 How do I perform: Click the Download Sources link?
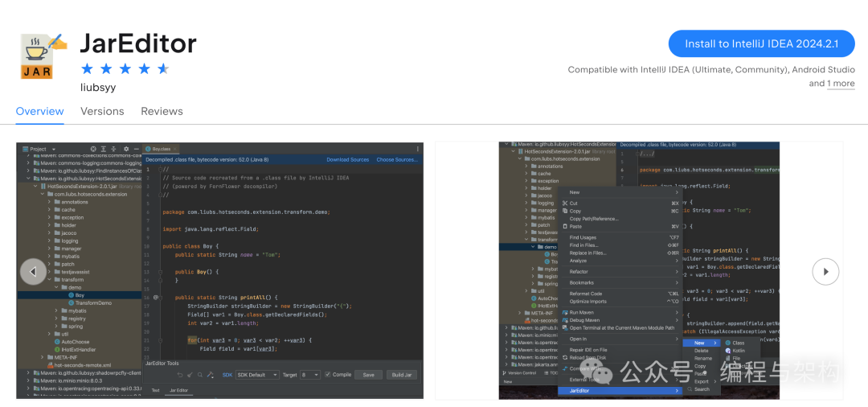pyautogui.click(x=348, y=159)
